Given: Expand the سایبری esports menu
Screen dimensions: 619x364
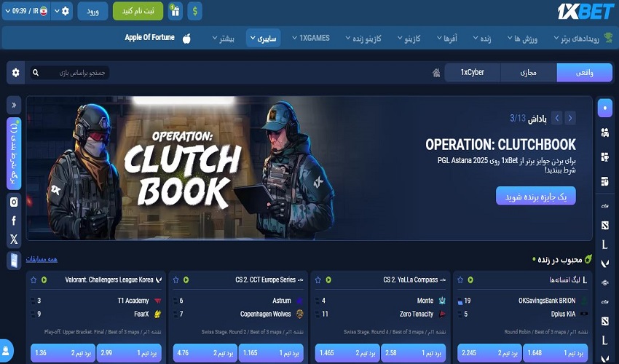Looking at the screenshot, I should pyautogui.click(x=264, y=39).
